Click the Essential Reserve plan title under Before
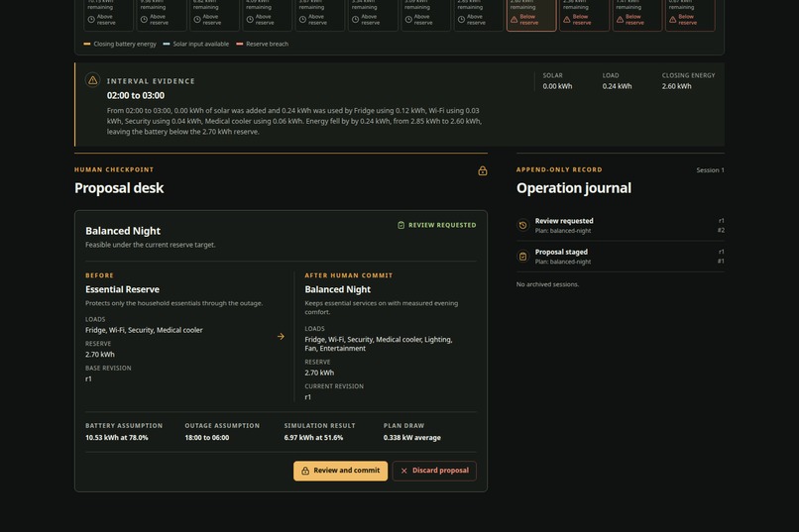 pos(122,289)
